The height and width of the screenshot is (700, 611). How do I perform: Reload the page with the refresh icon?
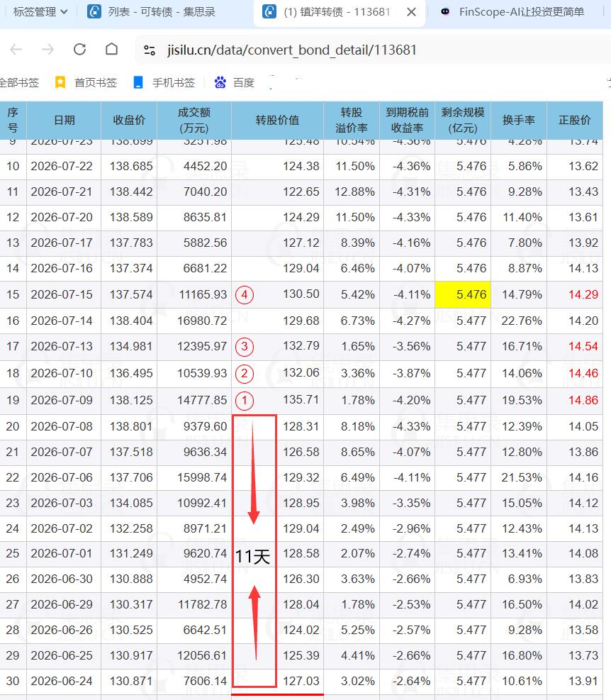(x=80, y=49)
